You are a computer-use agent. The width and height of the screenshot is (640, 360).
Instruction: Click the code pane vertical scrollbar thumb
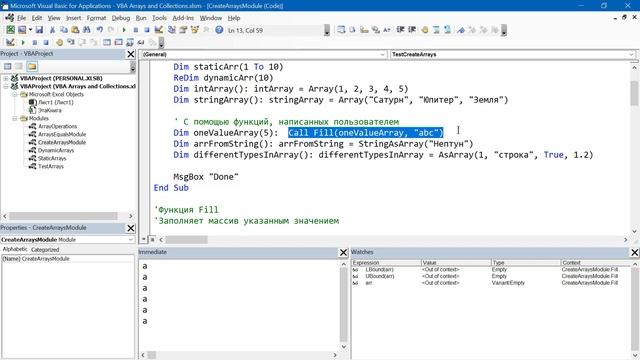pyautogui.click(x=634, y=93)
